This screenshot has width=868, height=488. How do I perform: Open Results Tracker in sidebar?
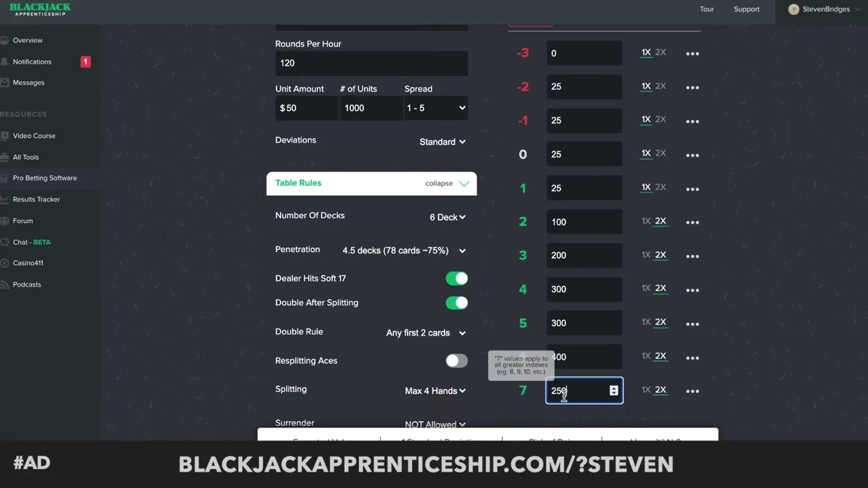coord(36,199)
